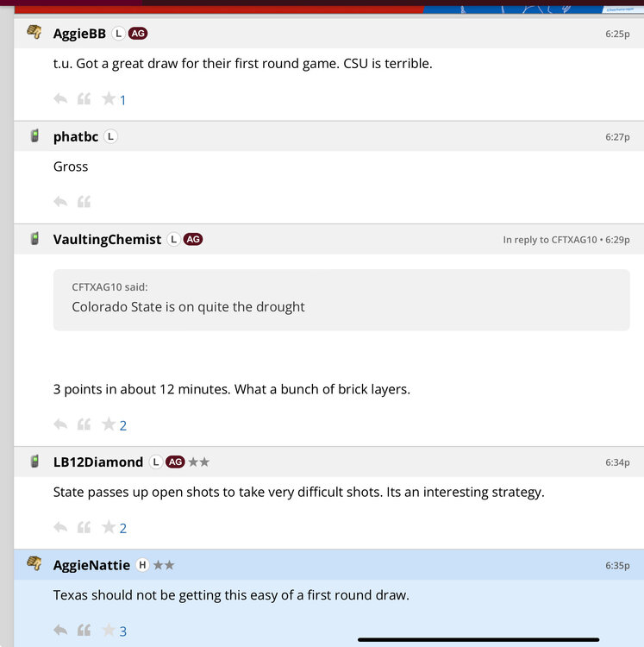Reply to VaultingChemist's brick layers post
The width and height of the screenshot is (644, 647).
(x=60, y=424)
